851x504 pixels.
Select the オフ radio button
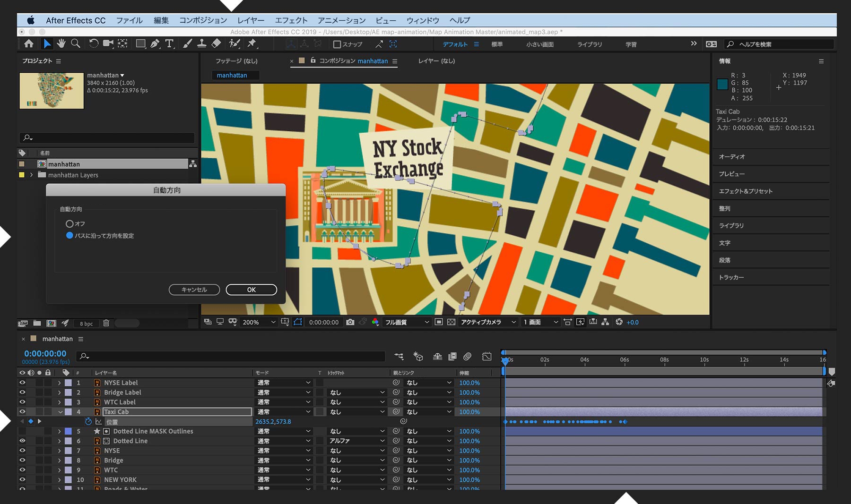(x=69, y=224)
